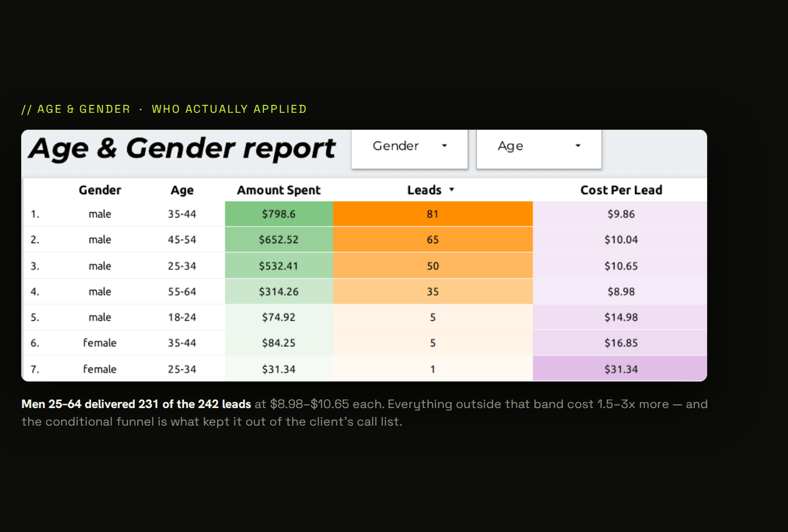Viewport: 788px width, 532px height.
Task: Select the 18-24 age cell
Action: point(182,317)
